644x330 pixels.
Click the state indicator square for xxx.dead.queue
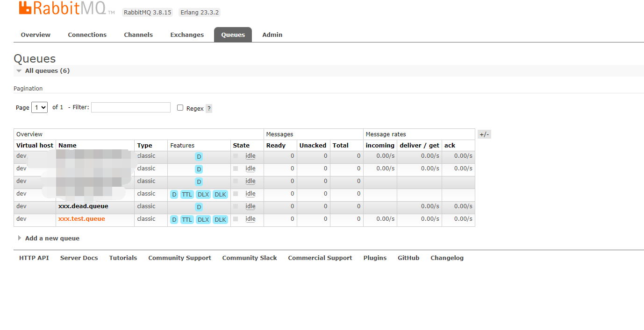point(236,206)
